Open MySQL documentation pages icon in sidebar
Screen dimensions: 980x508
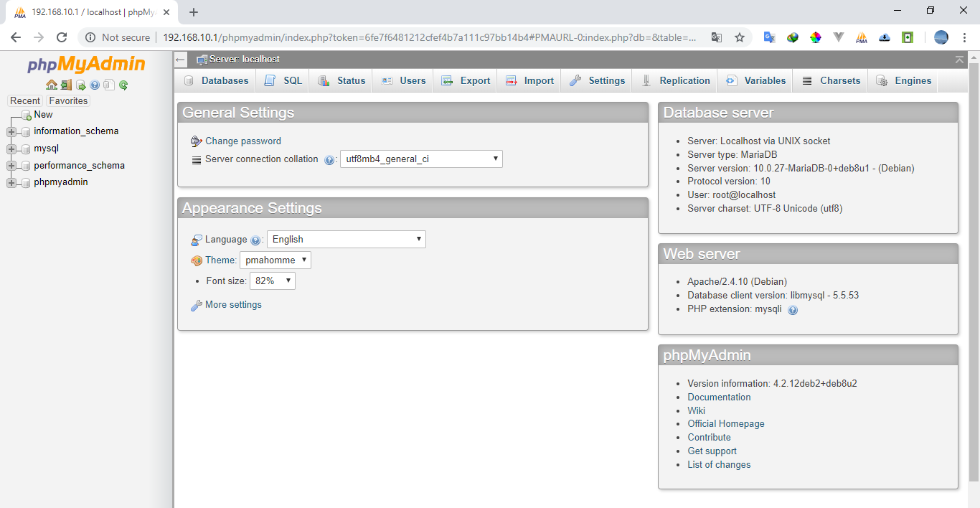click(x=108, y=85)
